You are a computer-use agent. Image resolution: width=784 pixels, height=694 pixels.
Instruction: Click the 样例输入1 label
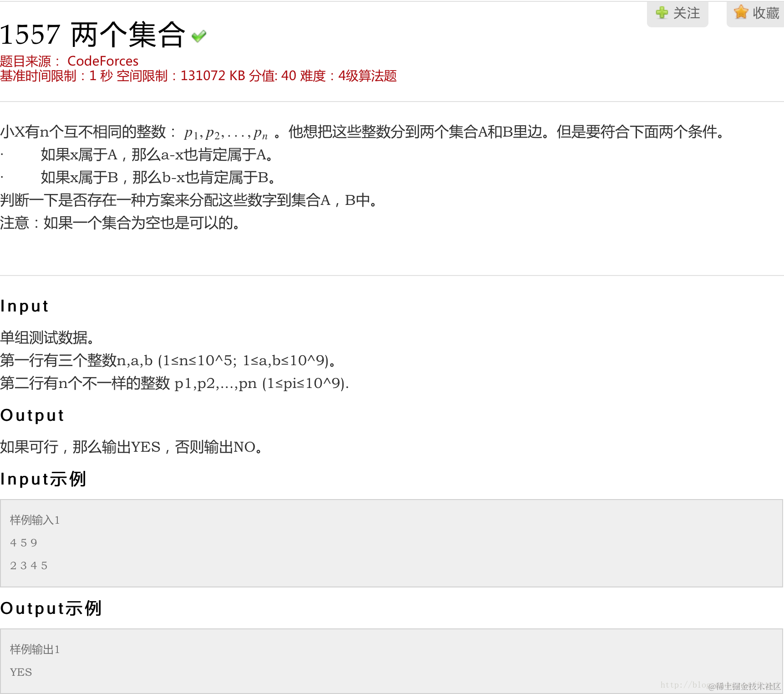pos(35,520)
